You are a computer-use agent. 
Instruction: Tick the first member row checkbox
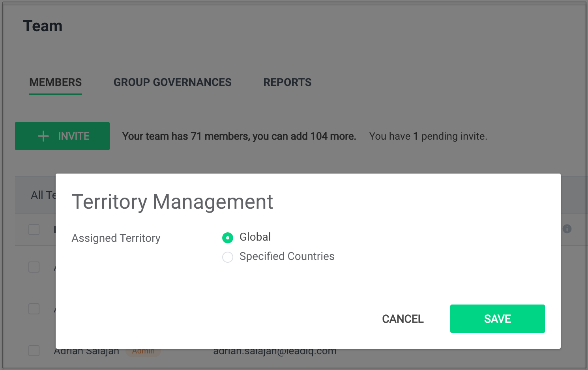[34, 267]
